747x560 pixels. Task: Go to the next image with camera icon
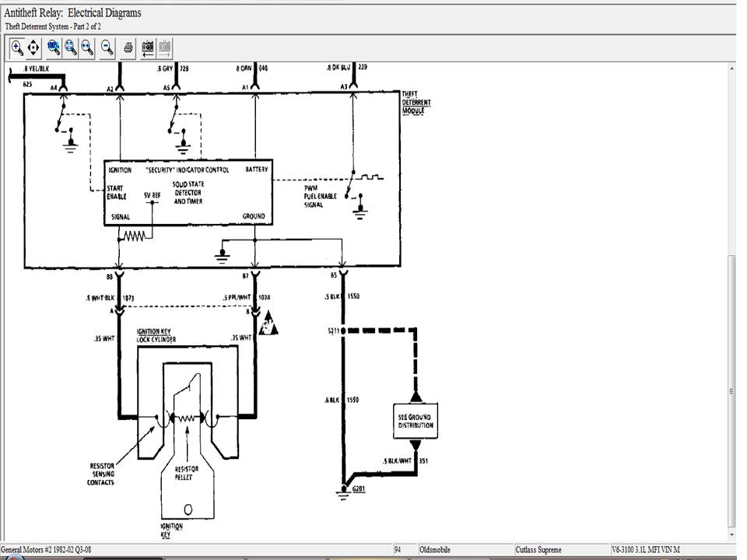click(x=164, y=47)
